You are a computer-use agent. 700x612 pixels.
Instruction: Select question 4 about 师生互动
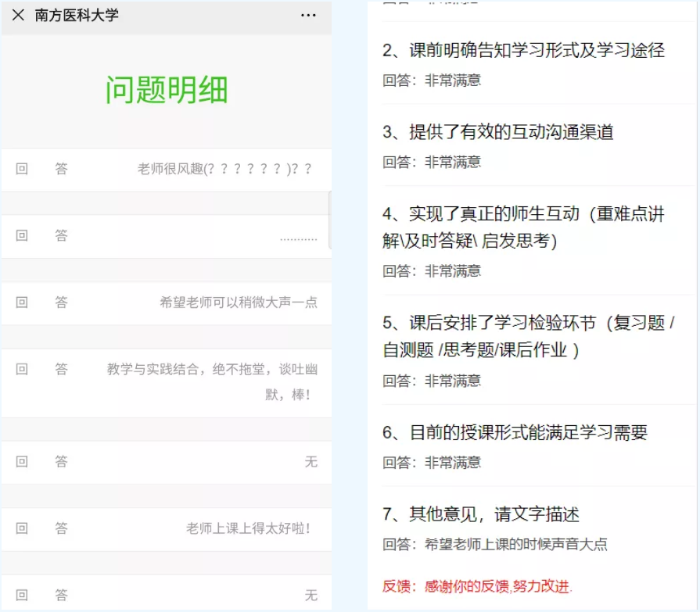tap(523, 227)
